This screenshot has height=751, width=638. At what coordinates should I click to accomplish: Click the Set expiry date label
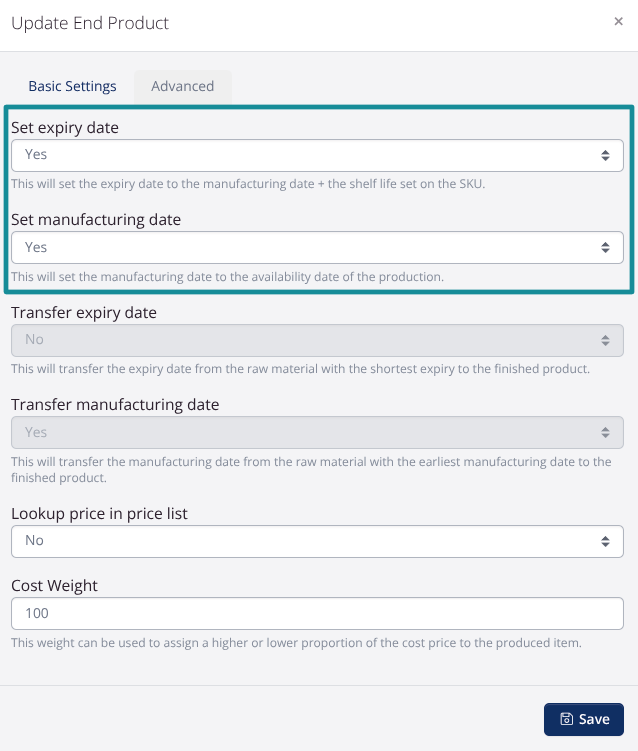(65, 127)
